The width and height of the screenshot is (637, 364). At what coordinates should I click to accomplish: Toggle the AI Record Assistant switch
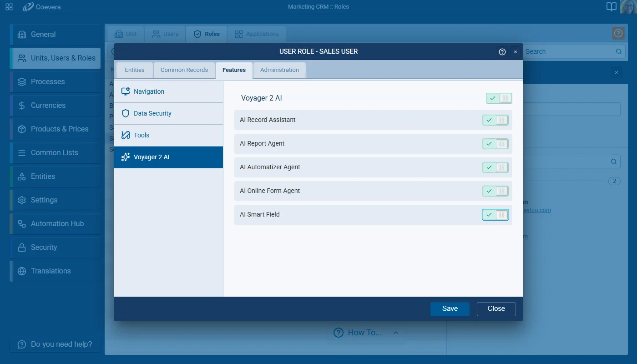coord(495,120)
